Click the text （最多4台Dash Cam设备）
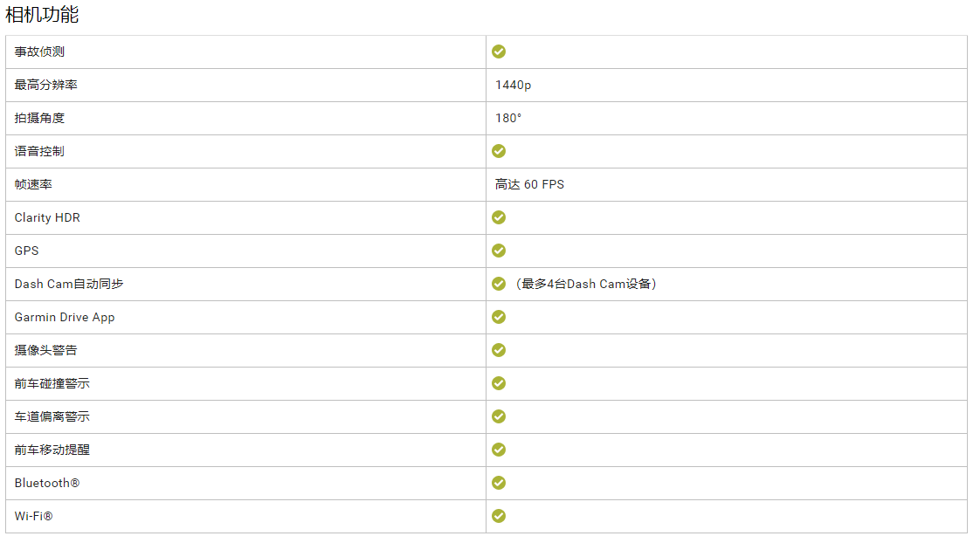The width and height of the screenshot is (980, 543). (x=585, y=284)
